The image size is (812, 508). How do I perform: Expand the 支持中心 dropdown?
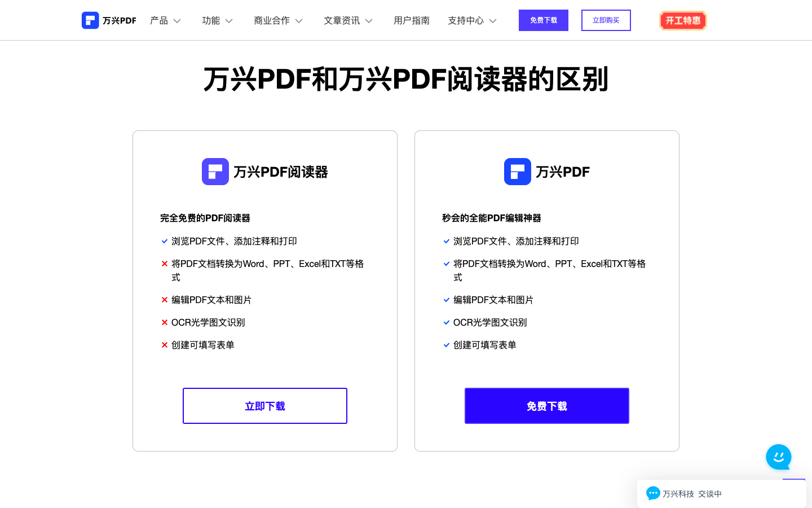pos(472,20)
